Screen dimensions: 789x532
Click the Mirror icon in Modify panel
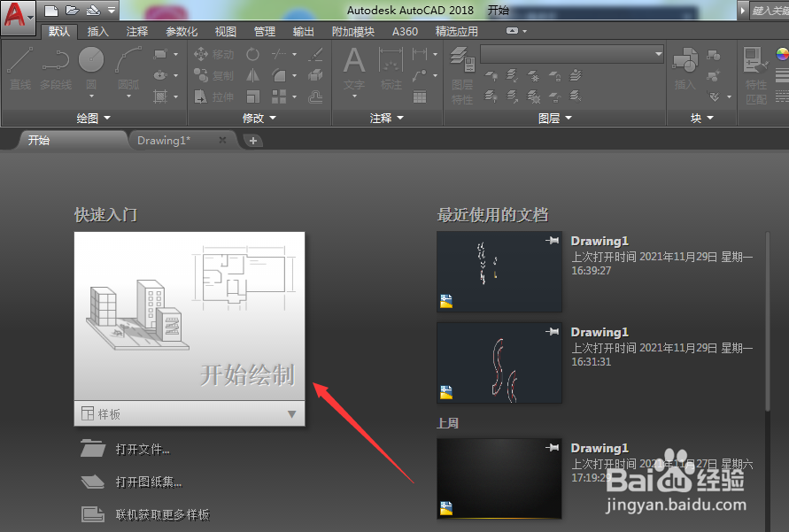pos(252,75)
